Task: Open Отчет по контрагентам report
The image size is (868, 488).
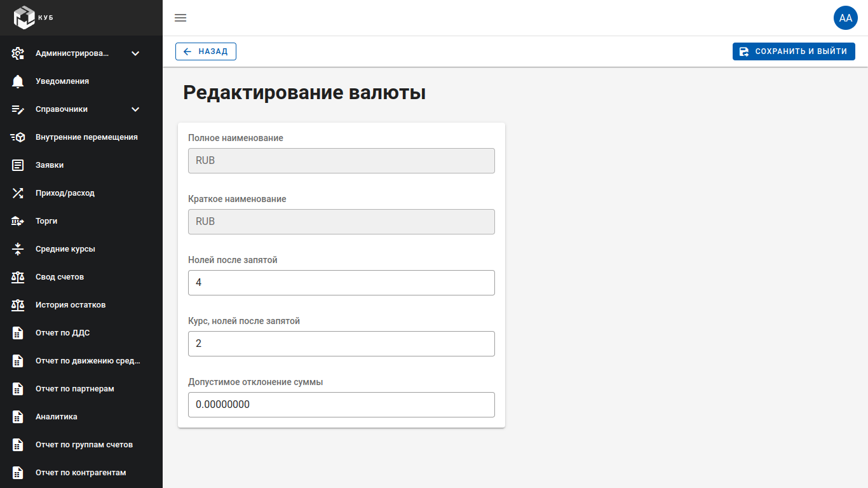Action: 81,473
